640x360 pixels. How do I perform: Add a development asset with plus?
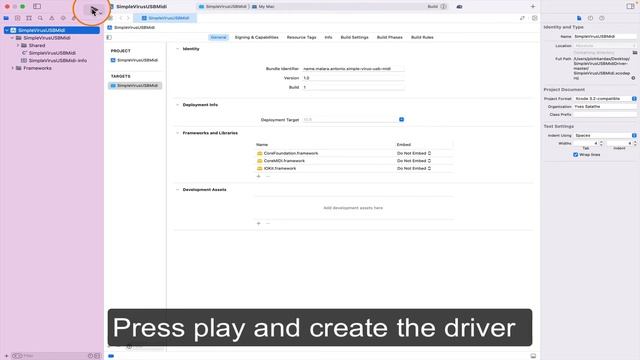tap(258, 223)
